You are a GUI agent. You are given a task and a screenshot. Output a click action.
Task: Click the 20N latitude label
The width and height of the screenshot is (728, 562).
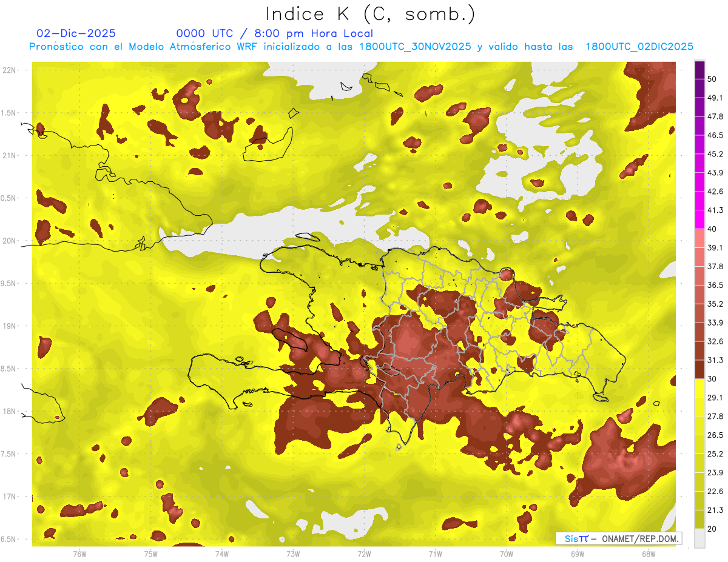(9, 241)
